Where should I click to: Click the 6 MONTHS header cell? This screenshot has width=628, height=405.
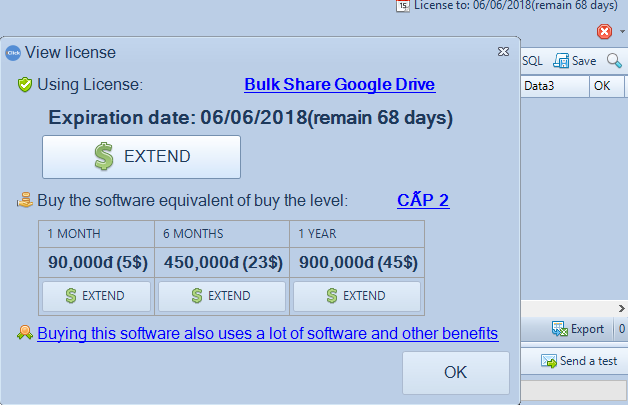point(222,234)
